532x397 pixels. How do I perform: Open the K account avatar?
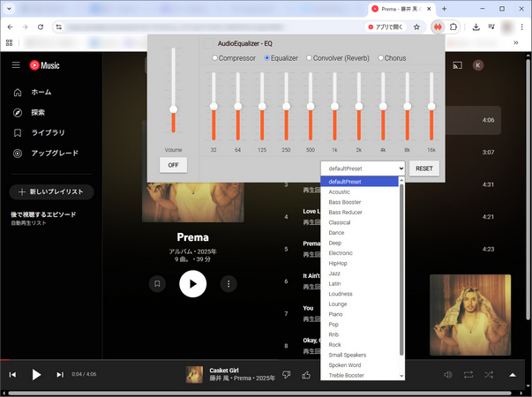click(478, 65)
